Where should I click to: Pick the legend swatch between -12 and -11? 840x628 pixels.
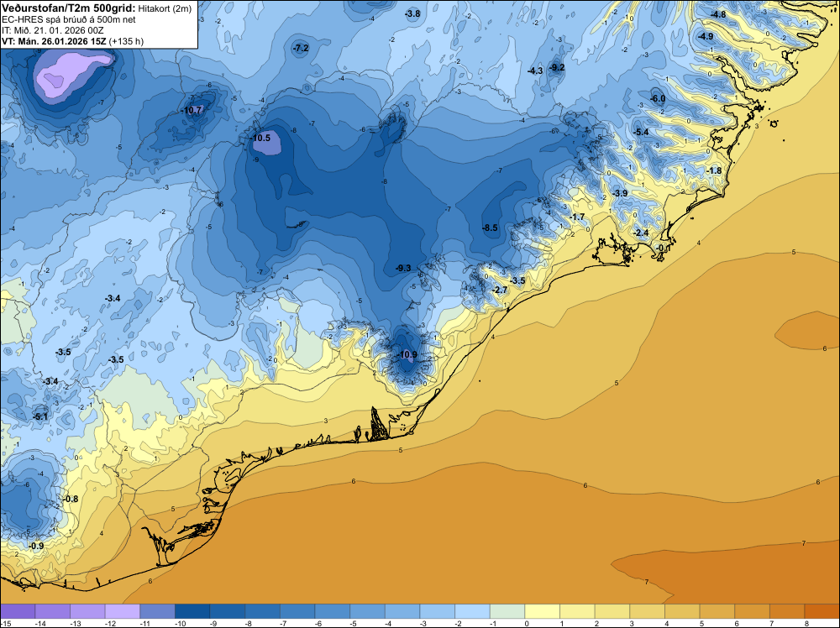pos(123,611)
